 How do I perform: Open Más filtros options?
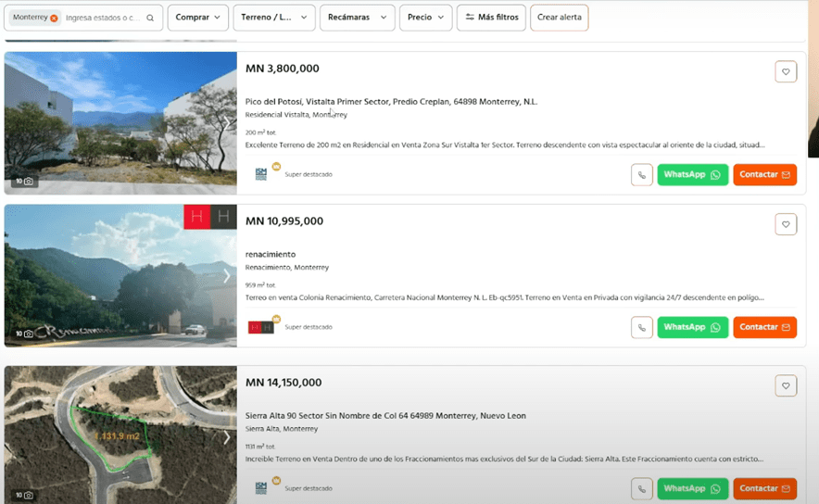tap(491, 18)
